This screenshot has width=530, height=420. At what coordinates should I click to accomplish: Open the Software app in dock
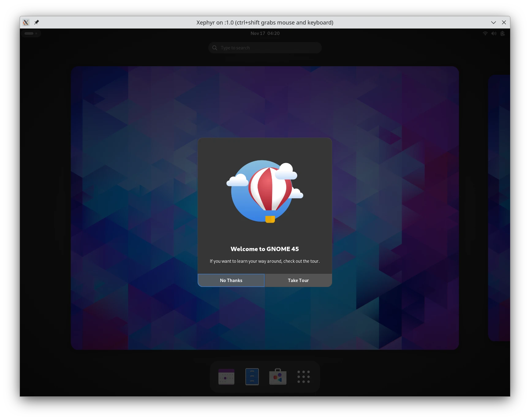pos(278,376)
